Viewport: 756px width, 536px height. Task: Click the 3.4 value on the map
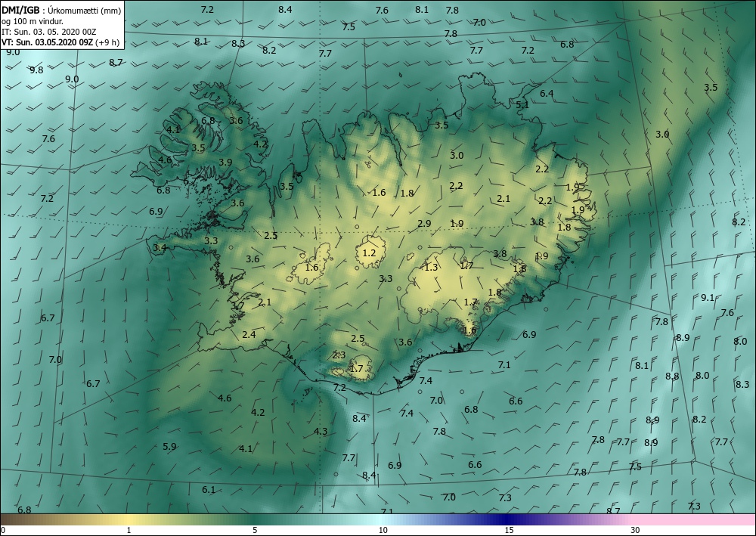(x=160, y=248)
